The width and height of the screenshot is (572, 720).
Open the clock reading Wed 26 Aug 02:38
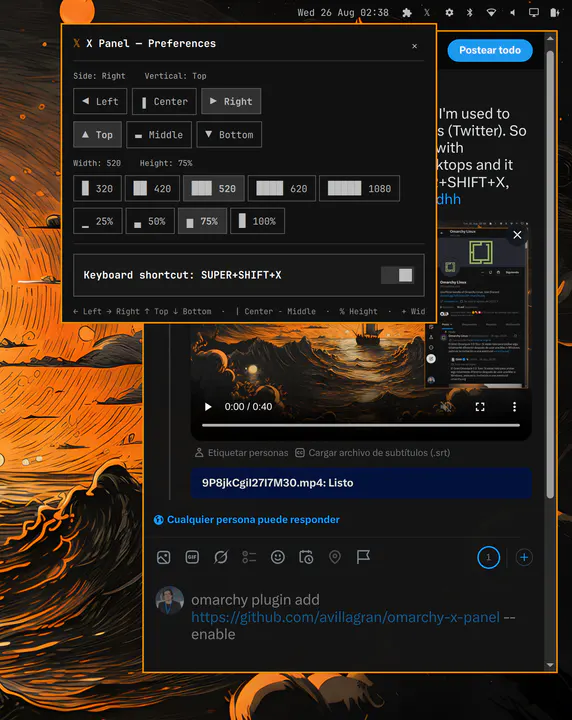(342, 13)
